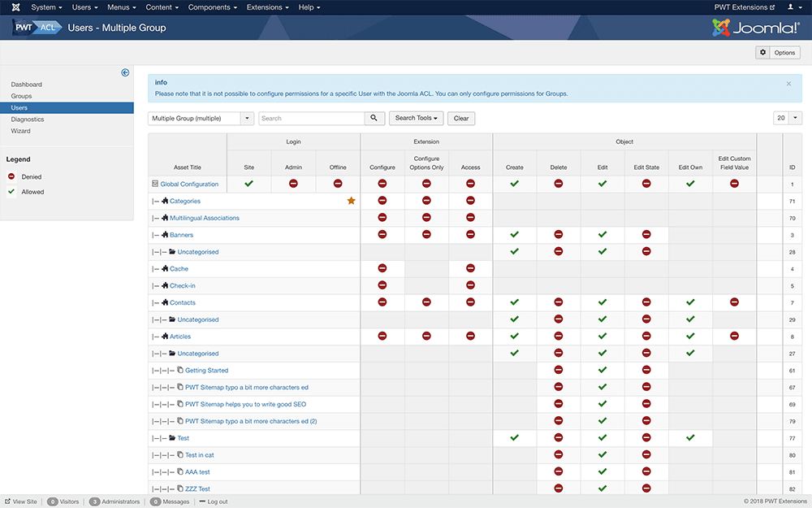Click the PWT ACL logo badge

(38, 28)
